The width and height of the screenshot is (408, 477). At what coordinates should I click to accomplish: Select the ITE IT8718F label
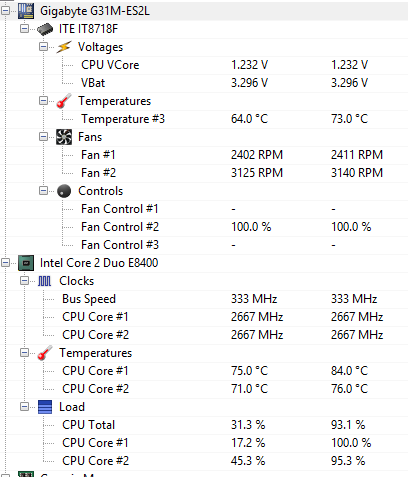pos(88,29)
